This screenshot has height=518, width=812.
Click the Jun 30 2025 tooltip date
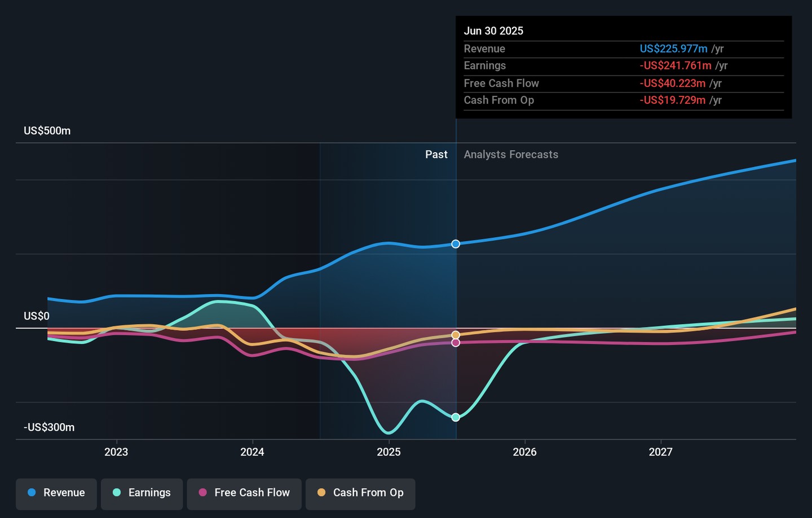click(493, 31)
